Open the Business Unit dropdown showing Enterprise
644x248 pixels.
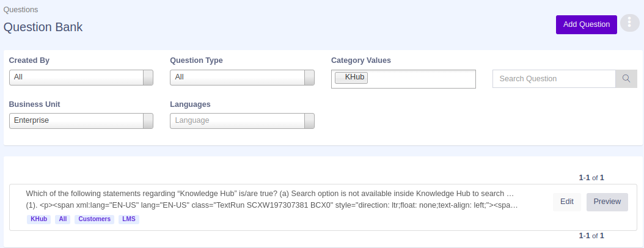pos(81,121)
